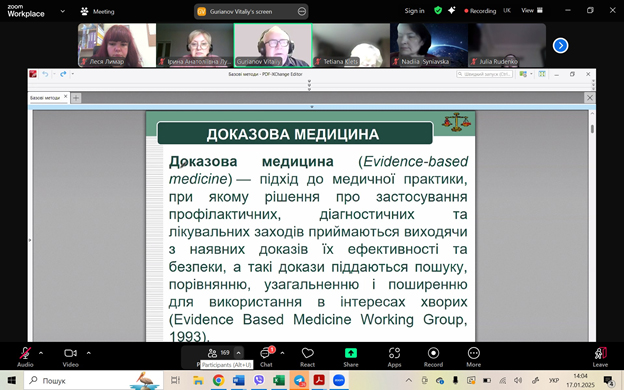Select the Meeting tab at top
Viewport: 624px width, 390px height.
point(98,12)
